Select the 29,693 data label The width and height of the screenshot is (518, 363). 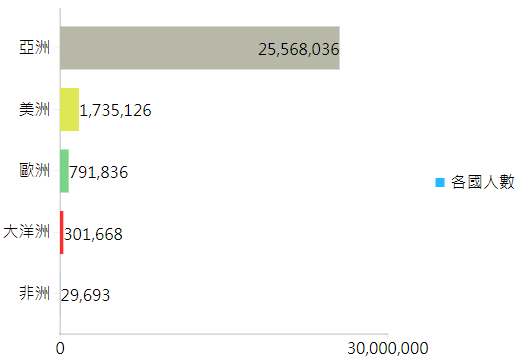coord(85,295)
